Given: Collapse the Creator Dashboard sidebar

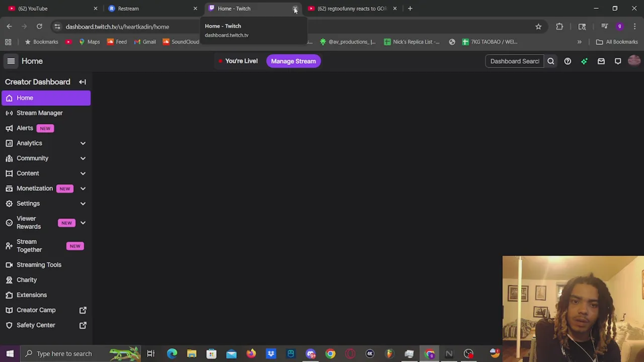Looking at the screenshot, I should tap(83, 82).
